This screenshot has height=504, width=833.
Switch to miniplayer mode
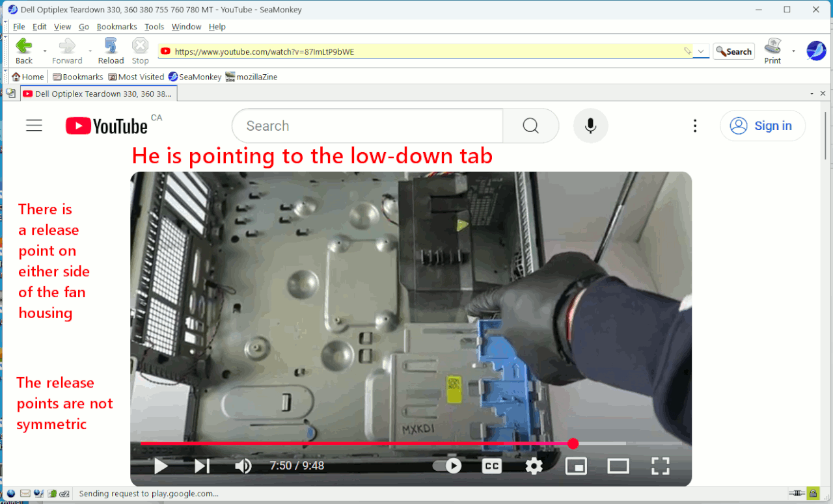576,466
